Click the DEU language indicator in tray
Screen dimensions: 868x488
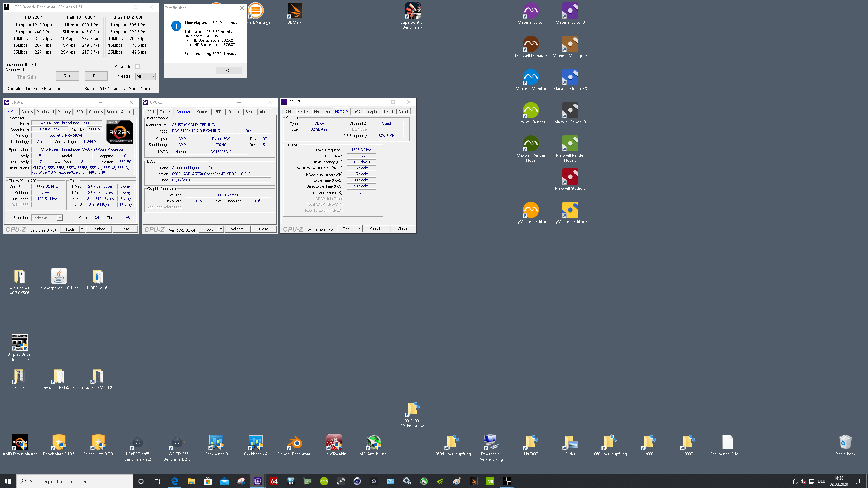pos(821,481)
